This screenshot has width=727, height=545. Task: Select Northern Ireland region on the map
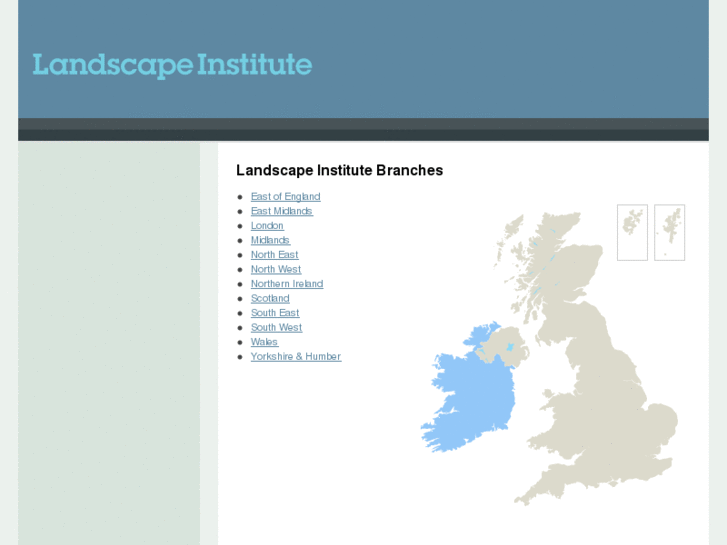click(x=503, y=345)
